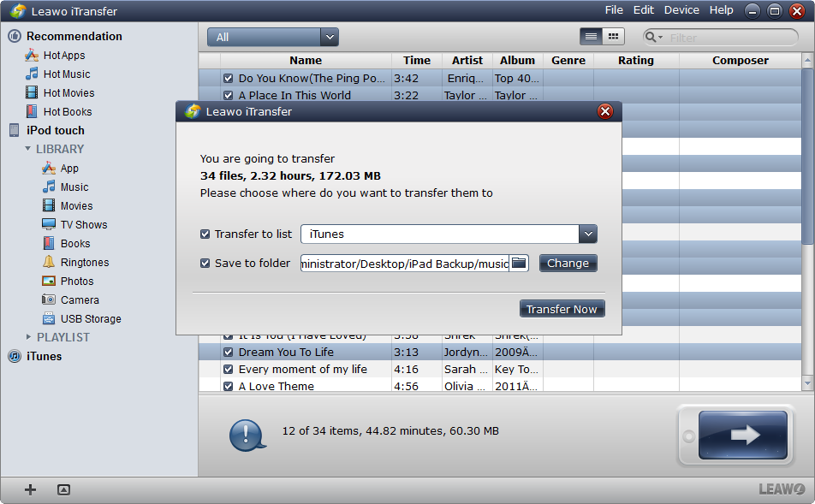Collapse the LIBRARY tree

[28, 149]
